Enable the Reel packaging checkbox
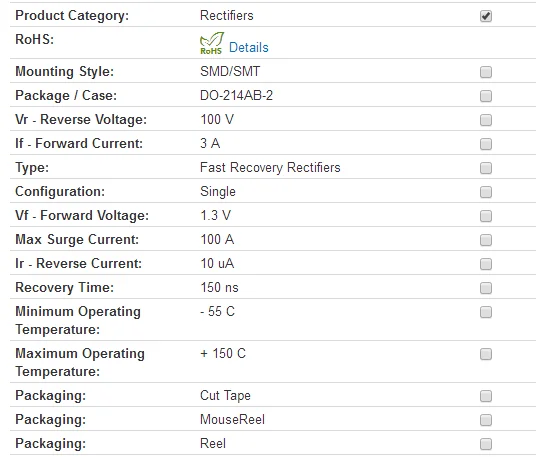The width and height of the screenshot is (536, 457). click(x=486, y=444)
